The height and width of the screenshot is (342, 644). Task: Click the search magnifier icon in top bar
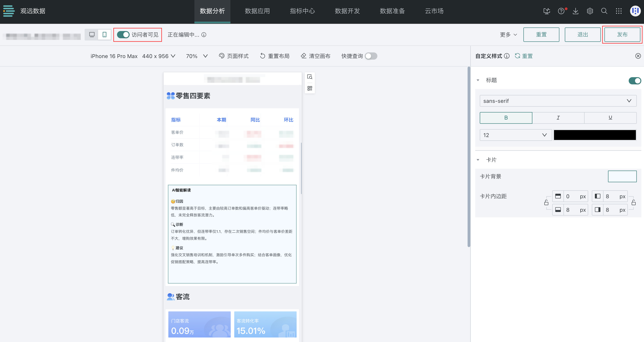click(604, 11)
